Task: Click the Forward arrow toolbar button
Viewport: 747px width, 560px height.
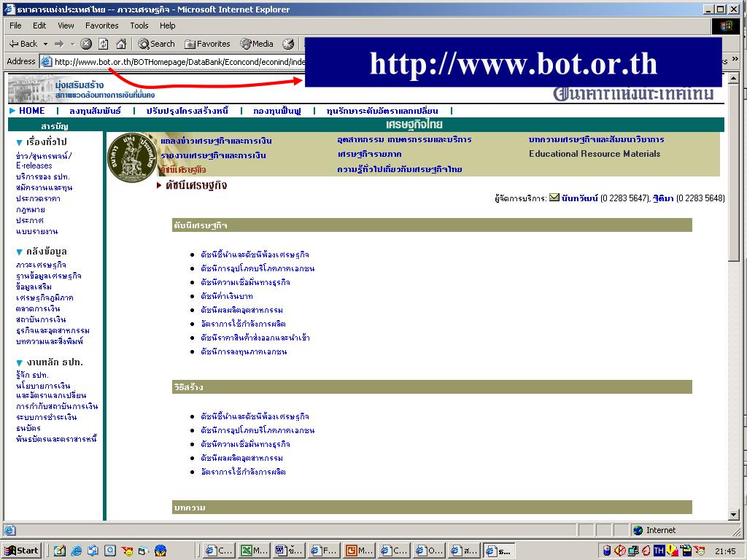Action: tap(59, 44)
